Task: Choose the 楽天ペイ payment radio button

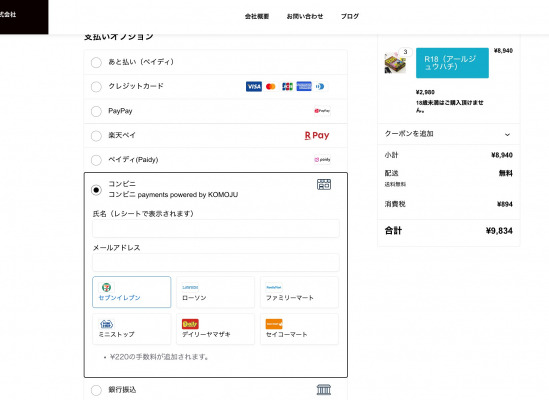Action: pyautogui.click(x=96, y=136)
